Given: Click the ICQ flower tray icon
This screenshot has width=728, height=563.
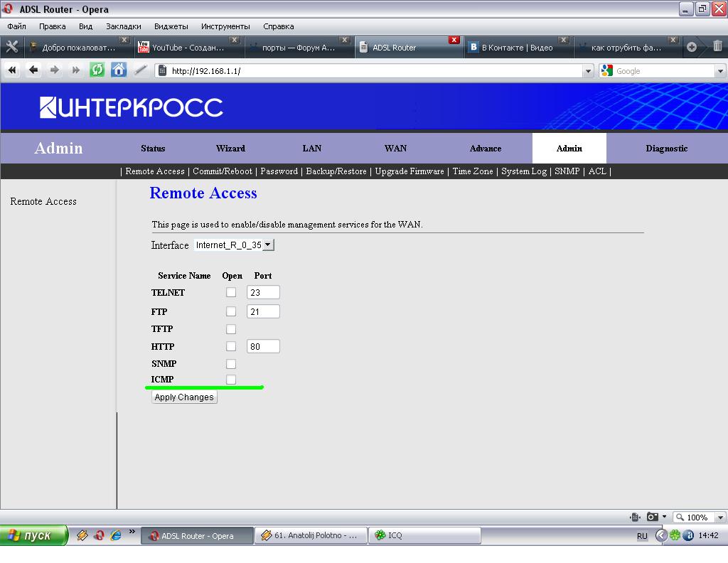Looking at the screenshot, I should (675, 535).
